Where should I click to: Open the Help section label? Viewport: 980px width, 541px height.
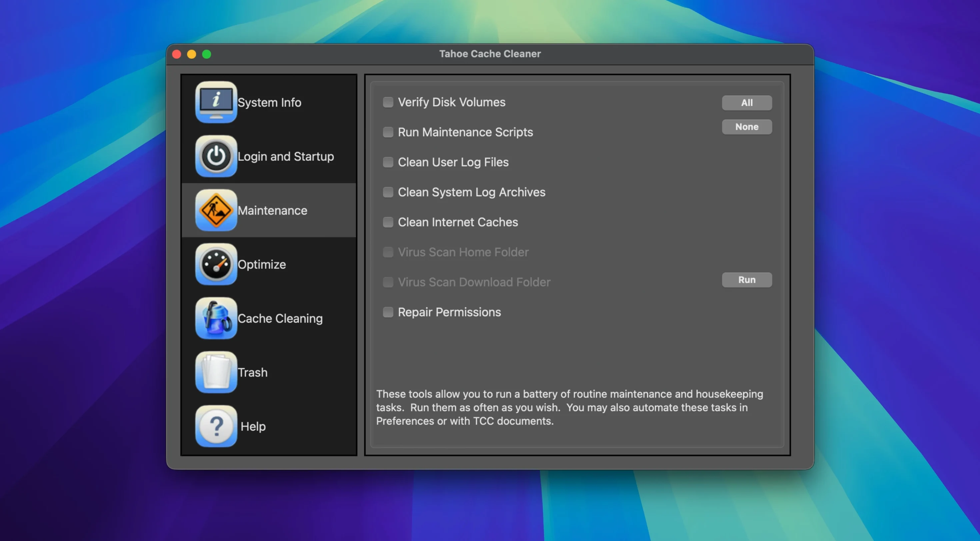tap(253, 426)
